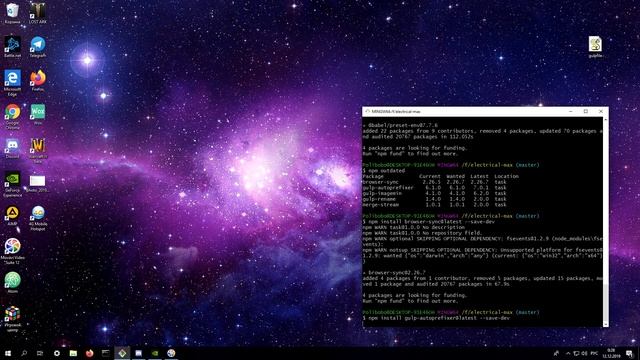Click the volume icon in system tray
The width and height of the screenshot is (640, 360).
[584, 353]
